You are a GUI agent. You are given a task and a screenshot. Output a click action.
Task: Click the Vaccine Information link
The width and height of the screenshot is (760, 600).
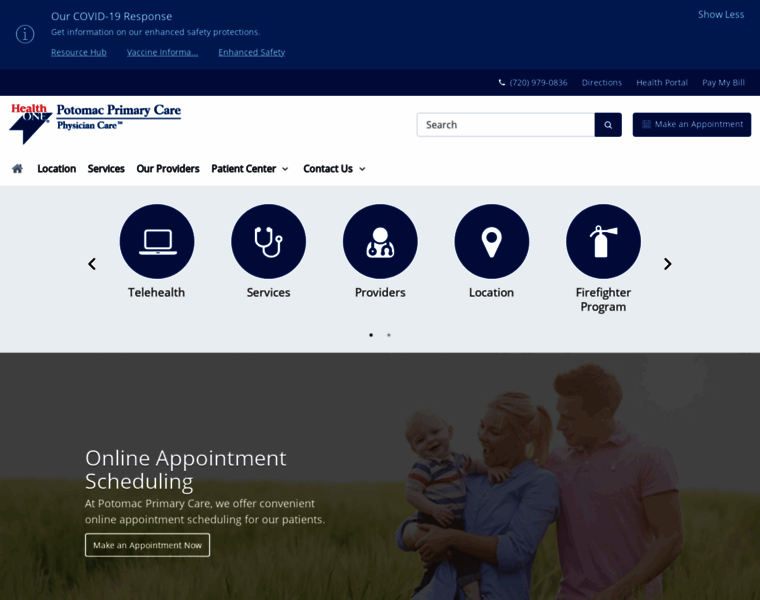click(x=162, y=52)
